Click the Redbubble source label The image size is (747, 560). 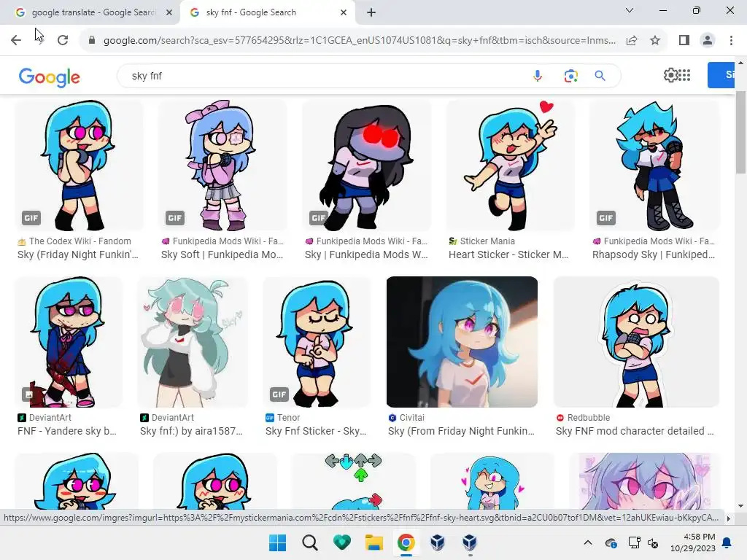pos(589,418)
